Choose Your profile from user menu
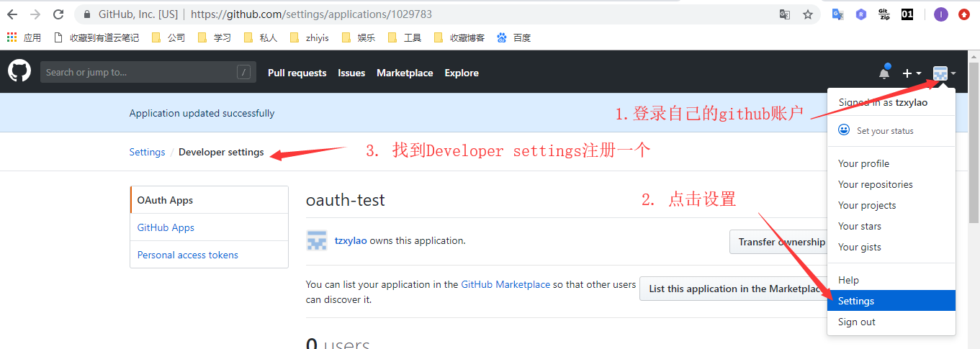Image resolution: width=980 pixels, height=349 pixels. pos(891,163)
